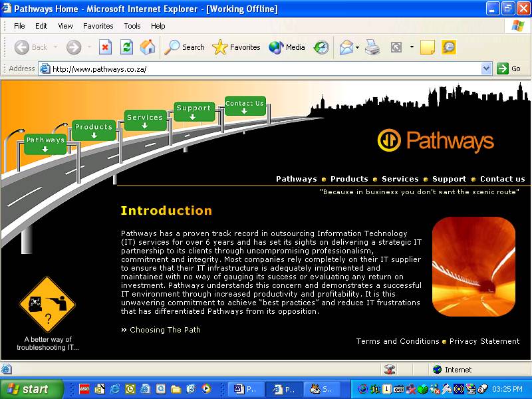Click Pathways in the black navigation bar
This screenshot has height=399, width=532.
(x=296, y=179)
